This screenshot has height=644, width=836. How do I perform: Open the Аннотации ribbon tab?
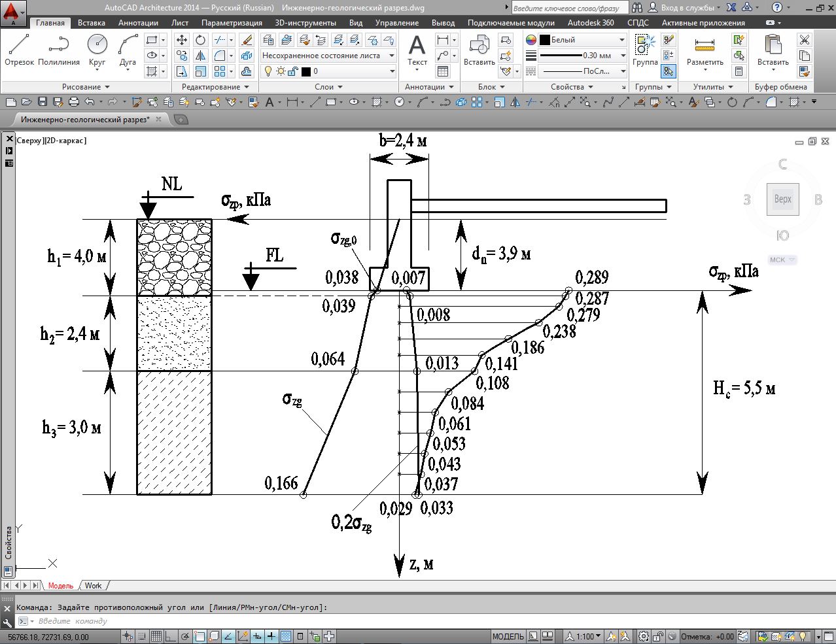(x=138, y=22)
